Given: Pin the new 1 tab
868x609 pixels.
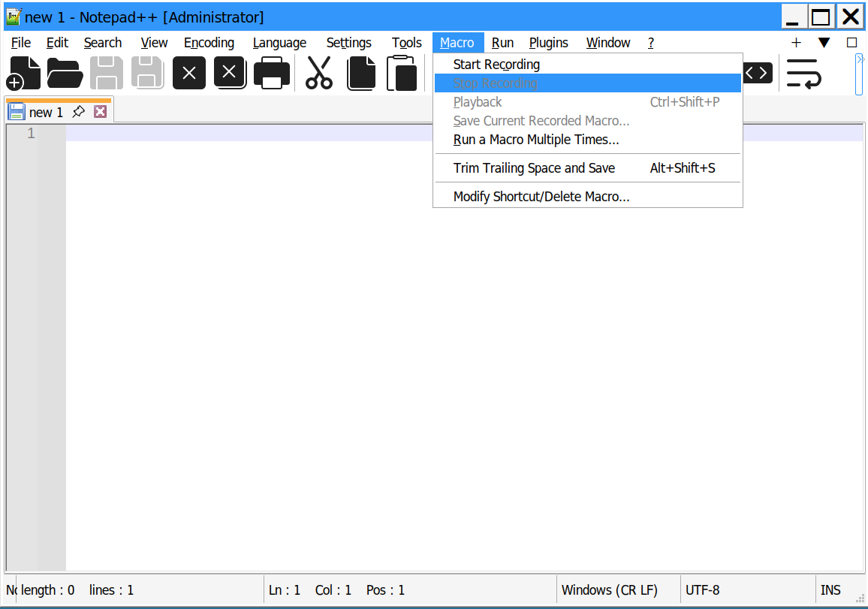Looking at the screenshot, I should tap(78, 111).
